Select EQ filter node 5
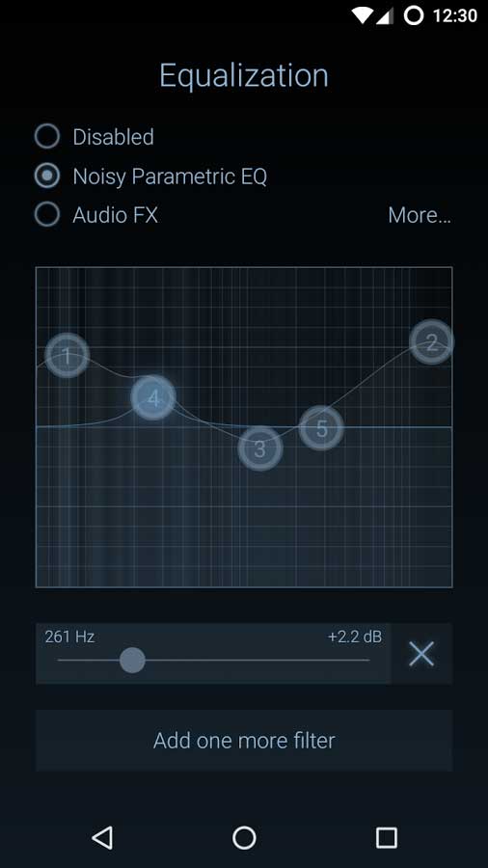The width and height of the screenshot is (488, 868). click(321, 428)
